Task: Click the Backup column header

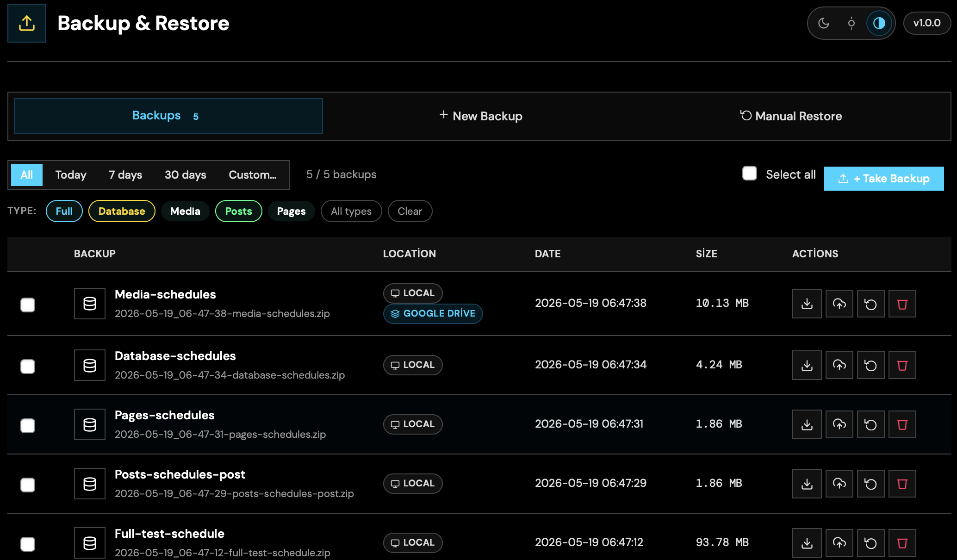Action: [95, 254]
